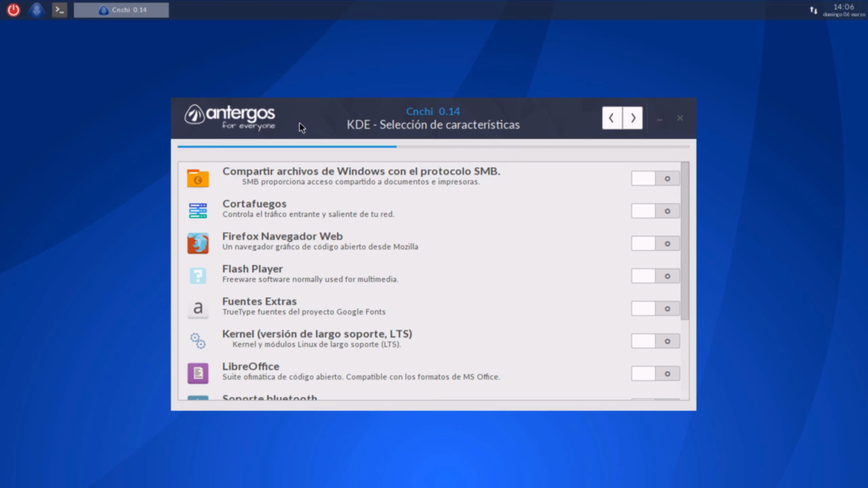
Task: Click the Flash Player icon
Action: coord(198,276)
